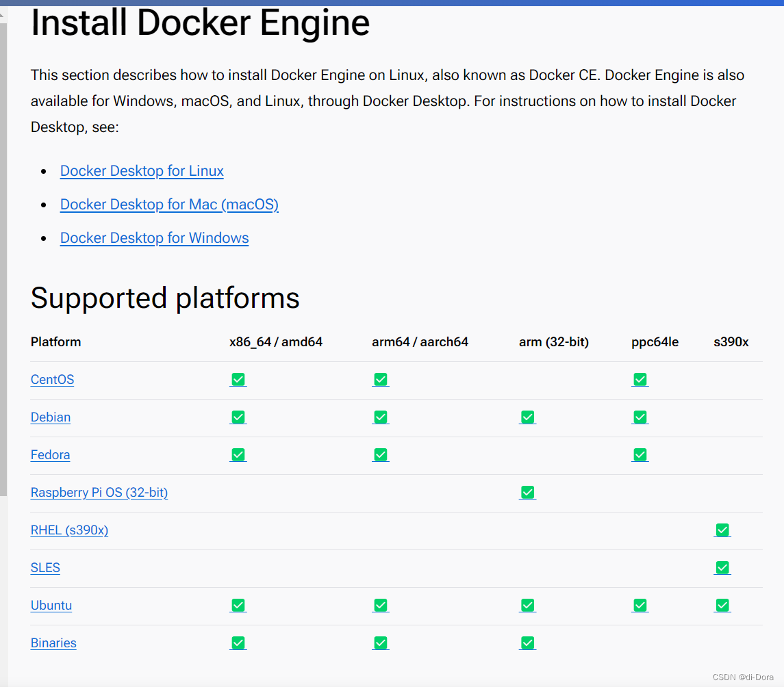The width and height of the screenshot is (784, 687).
Task: Click Debian arm64 / aarch64 checkmark
Action: click(381, 417)
